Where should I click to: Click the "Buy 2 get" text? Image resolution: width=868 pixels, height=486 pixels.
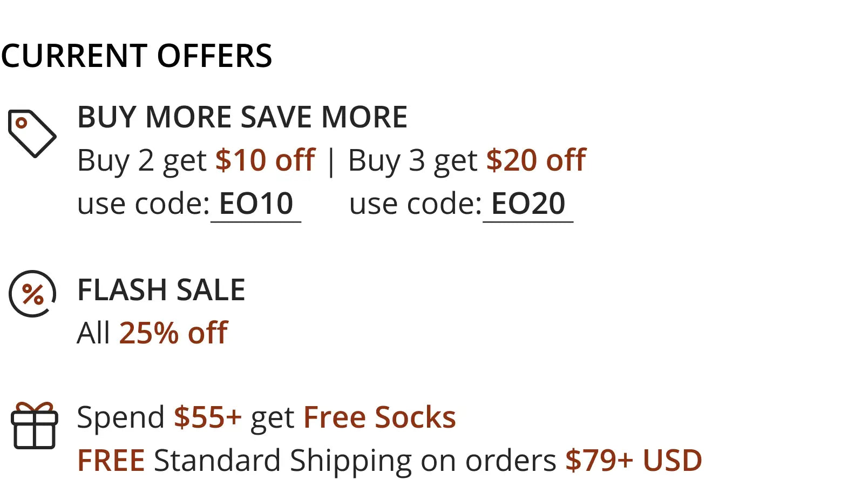(x=141, y=160)
